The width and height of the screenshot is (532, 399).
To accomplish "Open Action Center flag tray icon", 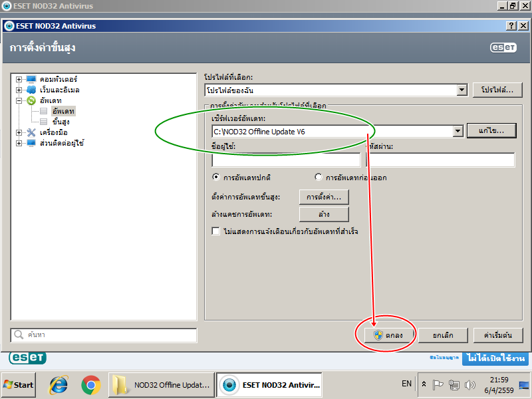I will (438, 385).
